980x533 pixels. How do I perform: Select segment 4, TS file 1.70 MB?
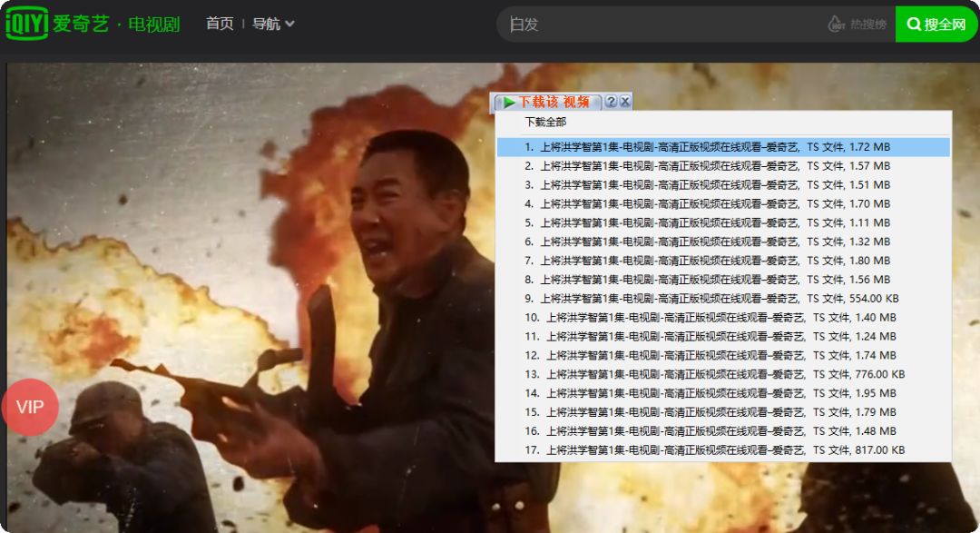724,204
